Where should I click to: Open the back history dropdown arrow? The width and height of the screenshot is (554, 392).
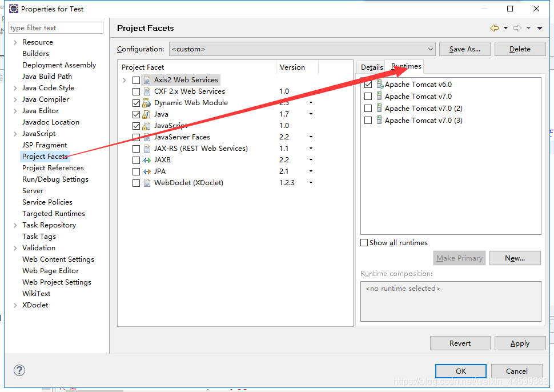[x=505, y=28]
